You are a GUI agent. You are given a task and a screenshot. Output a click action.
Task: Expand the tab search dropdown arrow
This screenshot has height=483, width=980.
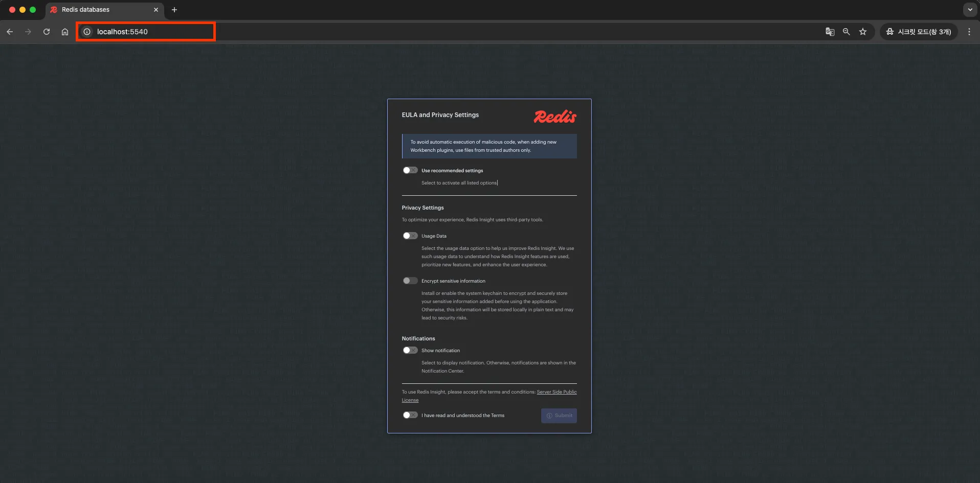click(x=970, y=10)
